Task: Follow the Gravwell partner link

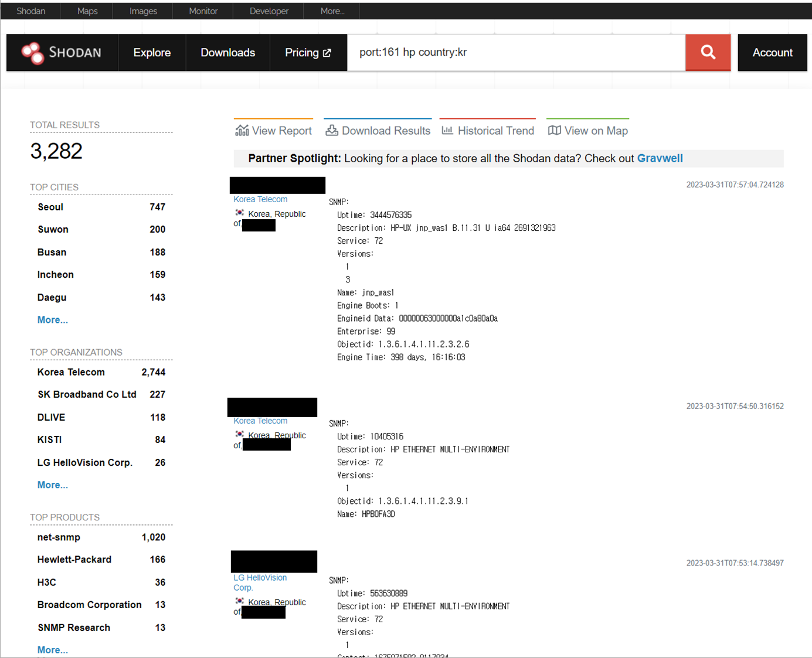Action: tap(660, 158)
